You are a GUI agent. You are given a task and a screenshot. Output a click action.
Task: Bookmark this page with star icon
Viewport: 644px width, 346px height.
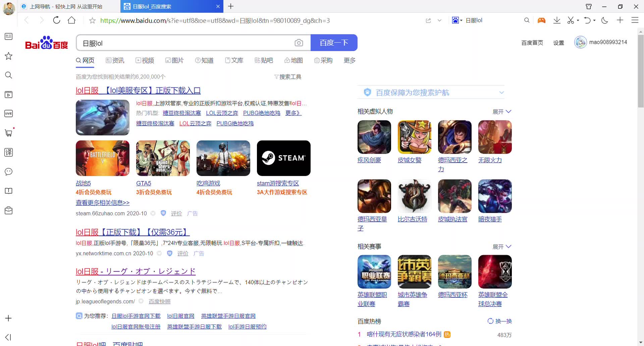(x=92, y=20)
